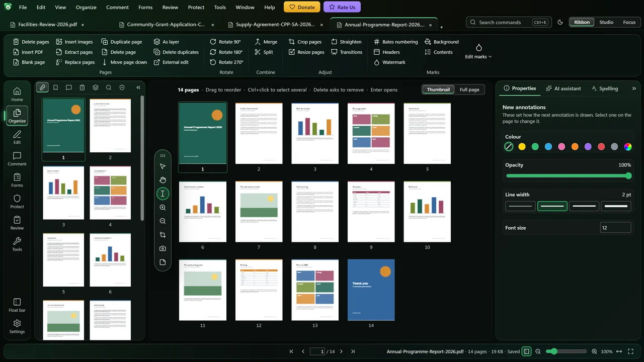The image size is (644, 362).
Task: Click the Font size input field
Action: point(616,228)
